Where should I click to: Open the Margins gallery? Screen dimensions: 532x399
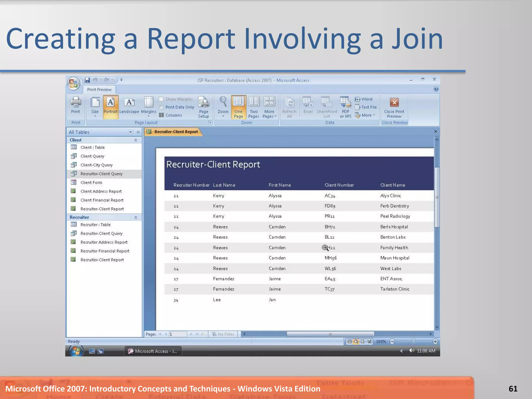click(x=149, y=107)
